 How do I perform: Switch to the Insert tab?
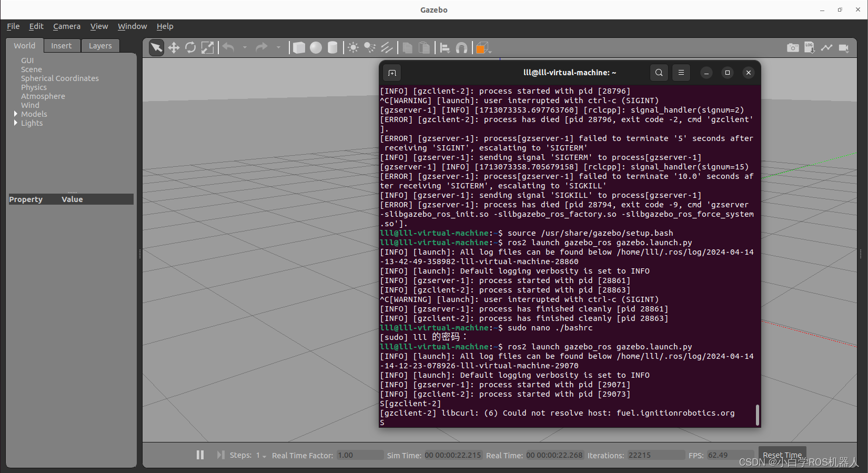pos(62,46)
